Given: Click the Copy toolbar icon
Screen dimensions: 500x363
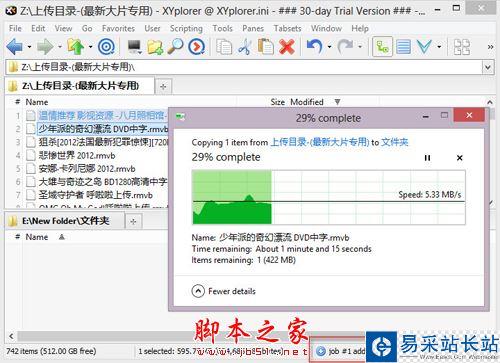Looking at the screenshot, I should pos(224,47).
